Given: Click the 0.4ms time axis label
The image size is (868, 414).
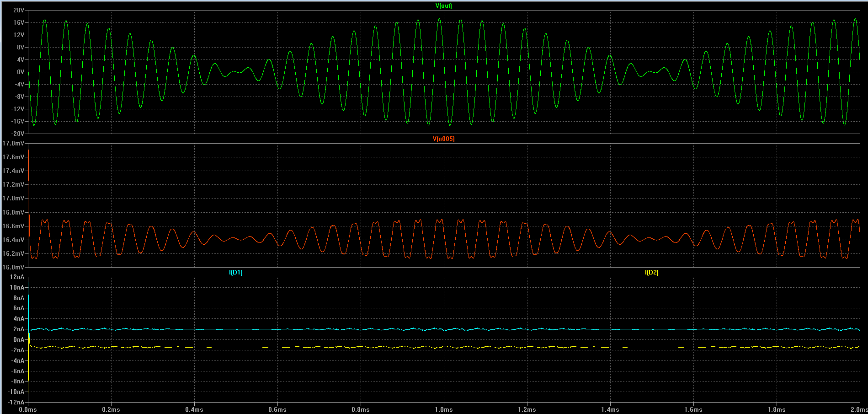Looking at the screenshot, I should [x=194, y=409].
